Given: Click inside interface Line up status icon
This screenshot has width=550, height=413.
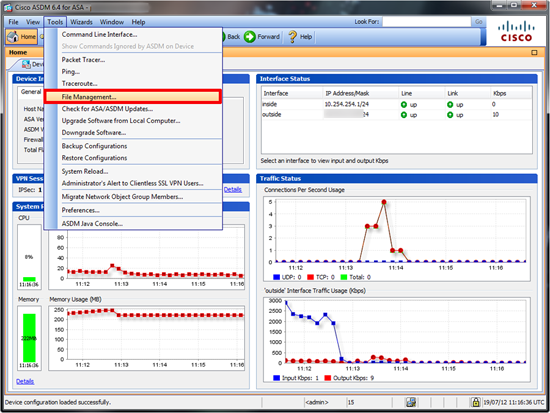Looking at the screenshot, I should pyautogui.click(x=404, y=105).
